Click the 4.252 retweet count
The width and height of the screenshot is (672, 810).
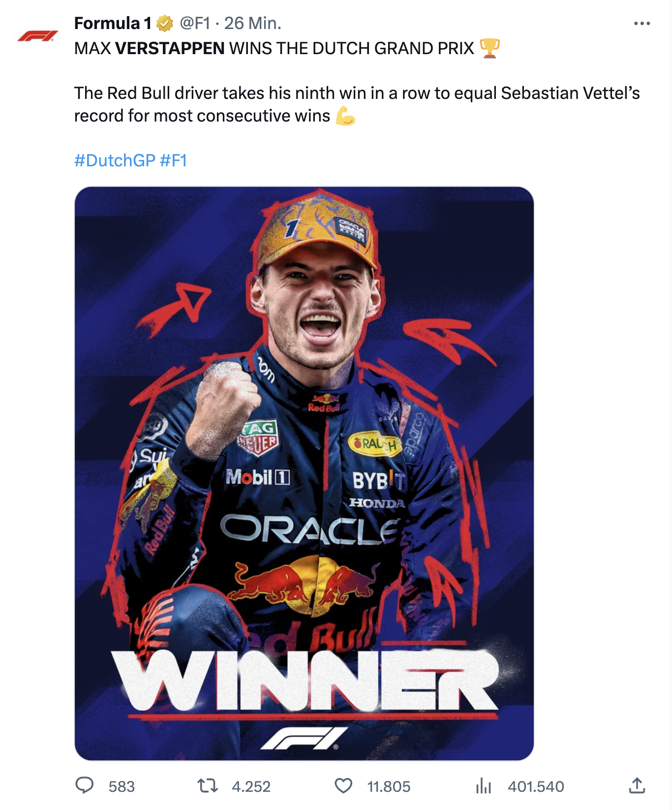(251, 786)
